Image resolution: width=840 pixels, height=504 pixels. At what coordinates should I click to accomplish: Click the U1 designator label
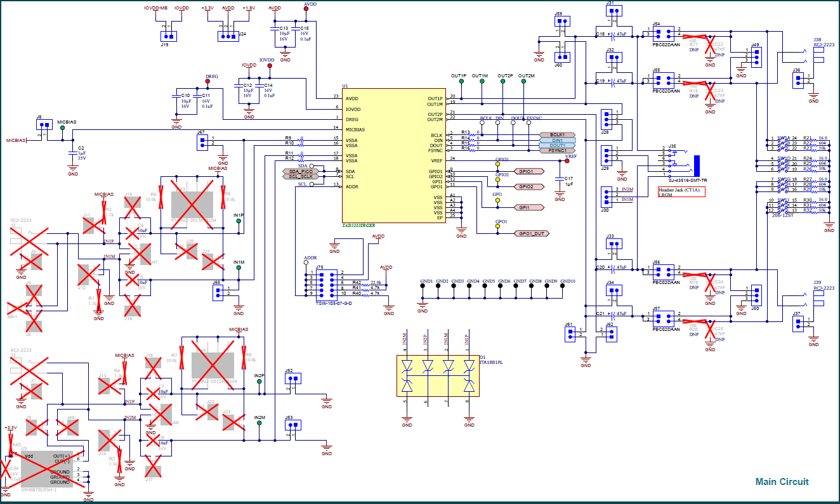click(x=345, y=86)
